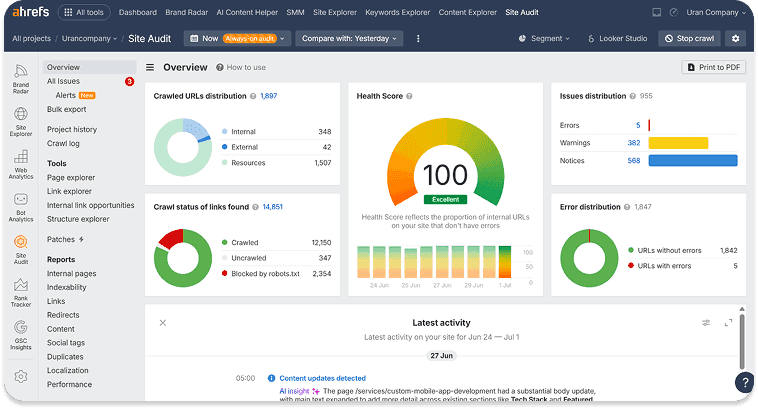758x409 pixels.
Task: Click the settings gear next to Stop crawl
Action: pos(735,38)
